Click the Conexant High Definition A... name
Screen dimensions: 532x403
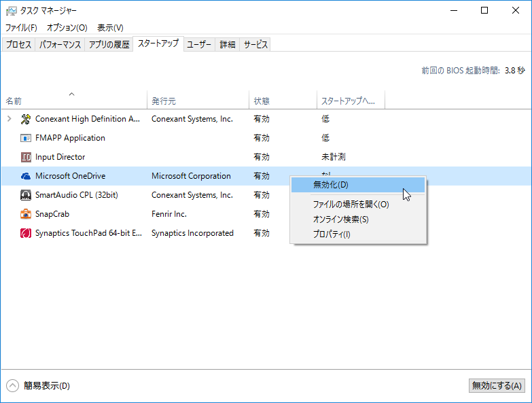88,119
